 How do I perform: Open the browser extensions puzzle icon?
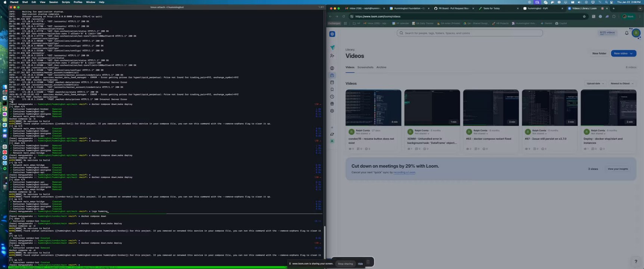[x=614, y=16]
